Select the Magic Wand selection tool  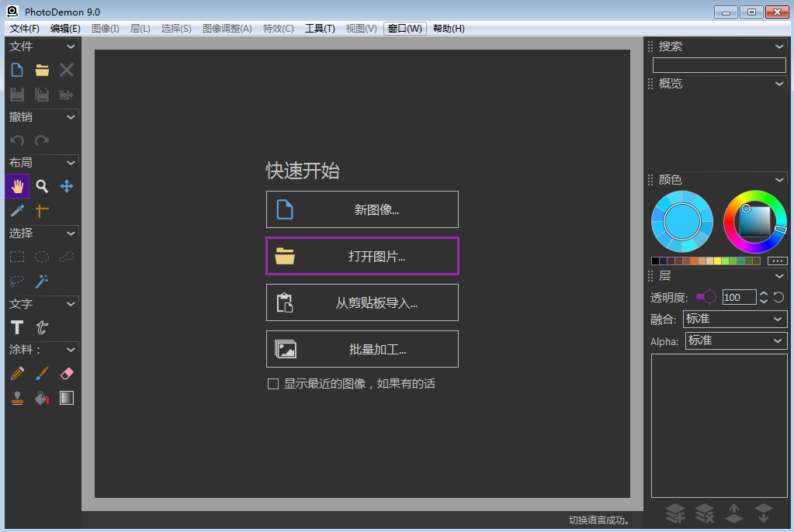[41, 282]
